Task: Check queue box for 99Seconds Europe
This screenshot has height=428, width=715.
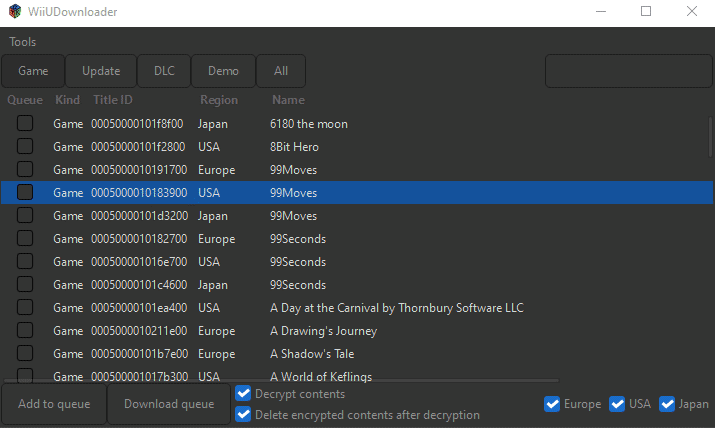Action: tap(25, 238)
